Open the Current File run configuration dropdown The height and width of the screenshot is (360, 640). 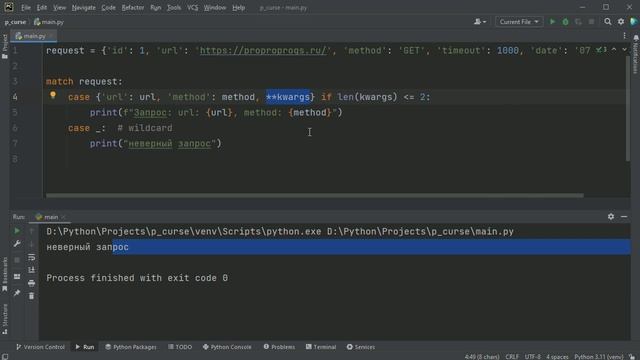[519, 22]
